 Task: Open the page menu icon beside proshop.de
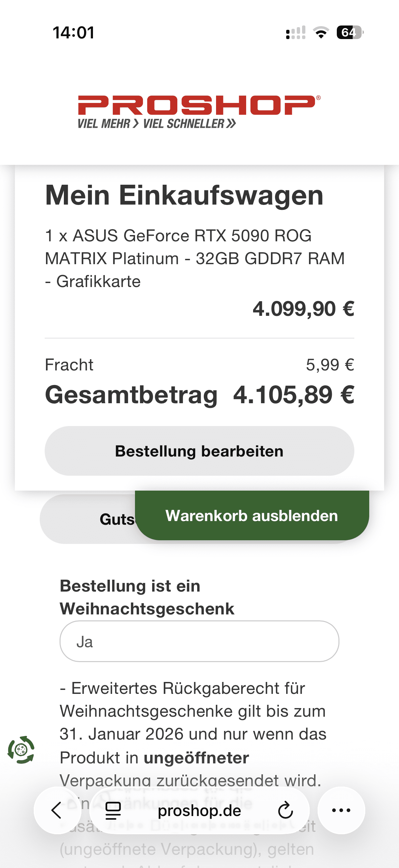click(113, 811)
